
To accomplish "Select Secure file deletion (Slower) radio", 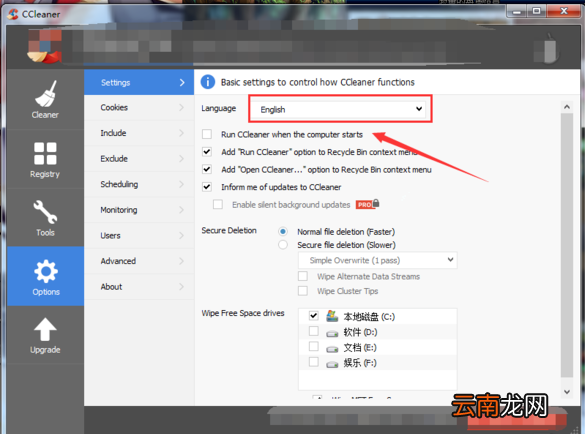I will 283,245.
